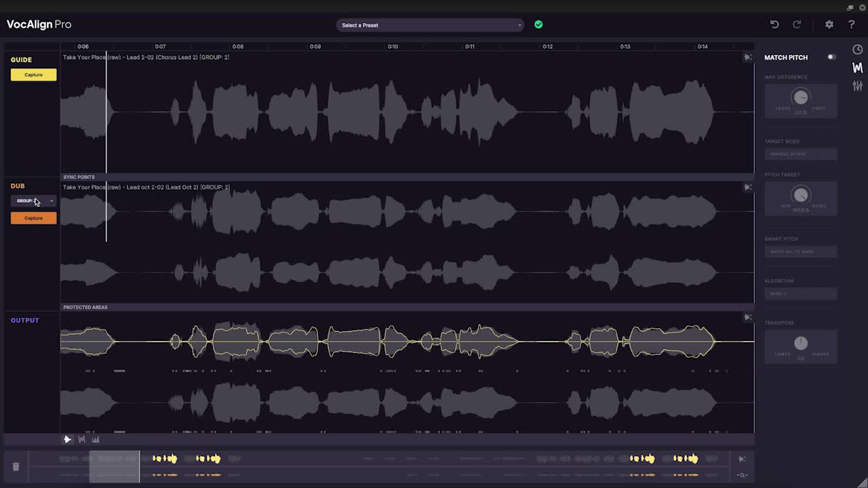Toggle the Guide track follow-playback icon
The width and height of the screenshot is (868, 488).
pyautogui.click(x=747, y=58)
